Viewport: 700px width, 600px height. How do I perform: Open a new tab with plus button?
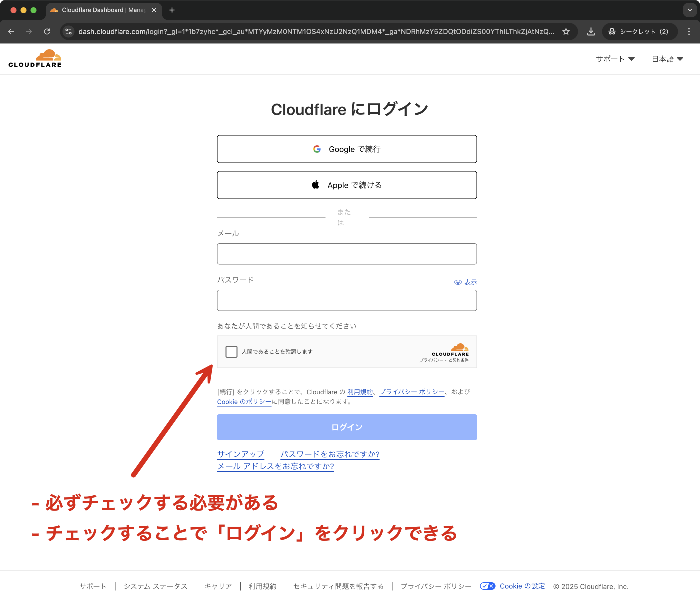(x=172, y=10)
